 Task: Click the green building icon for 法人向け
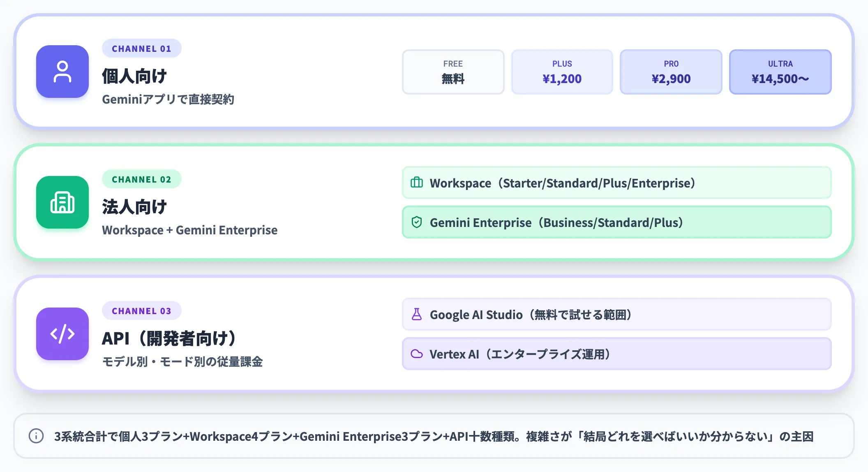coord(62,202)
